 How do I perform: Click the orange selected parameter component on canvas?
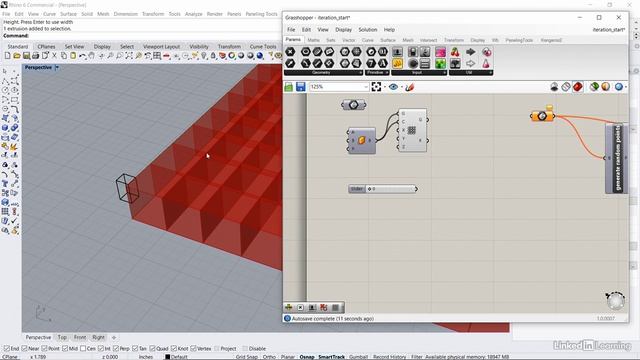(x=542, y=116)
